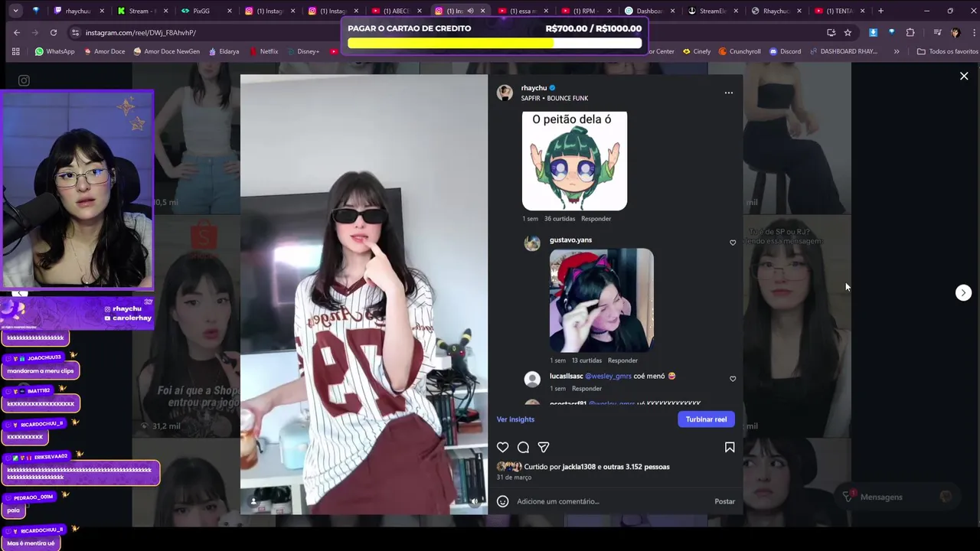This screenshot has height=551, width=980.
Task: Switch to the StreamEl tab
Action: pos(712,11)
